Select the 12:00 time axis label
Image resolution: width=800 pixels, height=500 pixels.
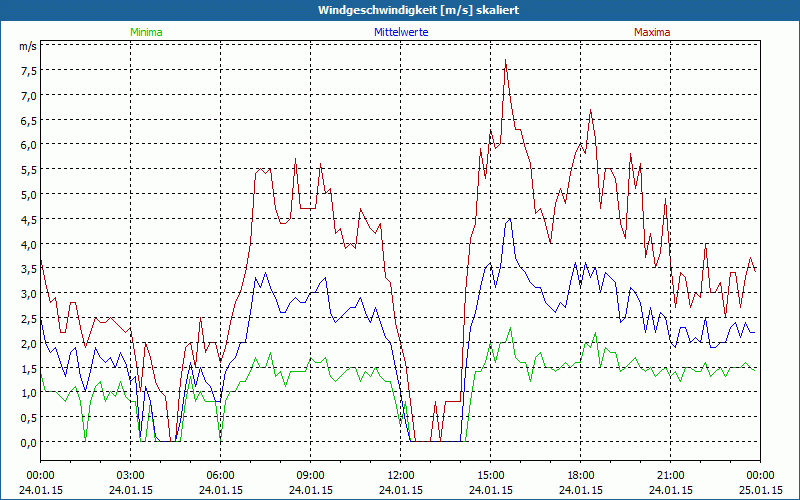coord(401,475)
